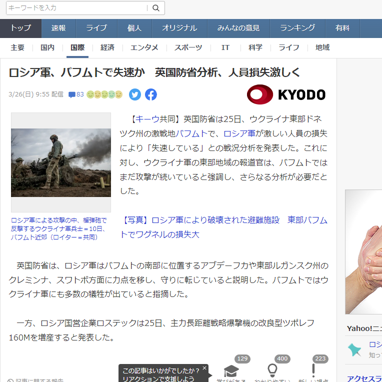This screenshot has width=382, height=382.
Task: Open the artillery soldier article photo
Action: 61,162
